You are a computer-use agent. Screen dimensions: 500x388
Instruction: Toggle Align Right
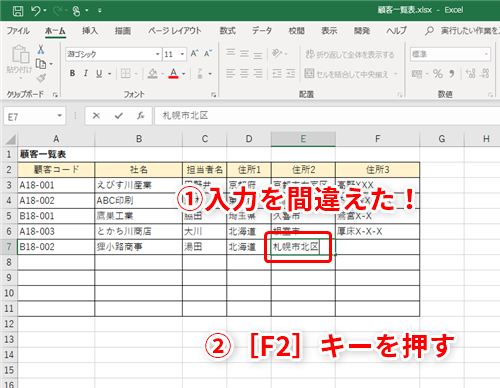258,73
